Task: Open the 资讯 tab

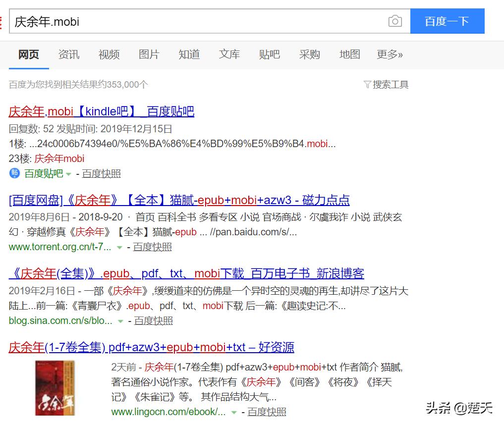Action: tap(68, 54)
